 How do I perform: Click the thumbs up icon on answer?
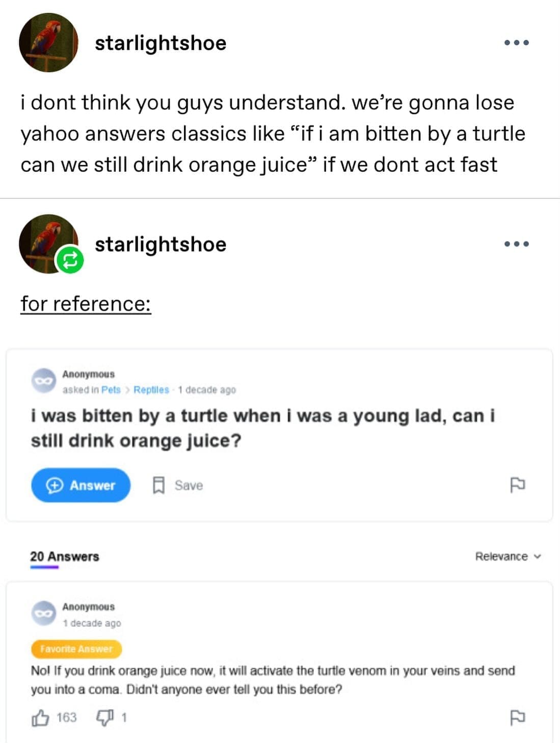[x=40, y=718]
